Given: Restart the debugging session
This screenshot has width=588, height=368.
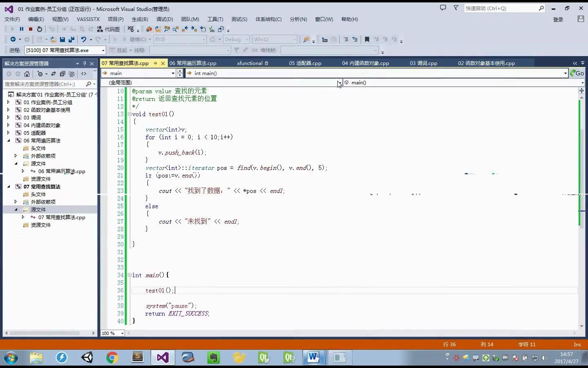Looking at the screenshot, I should pos(40,29).
